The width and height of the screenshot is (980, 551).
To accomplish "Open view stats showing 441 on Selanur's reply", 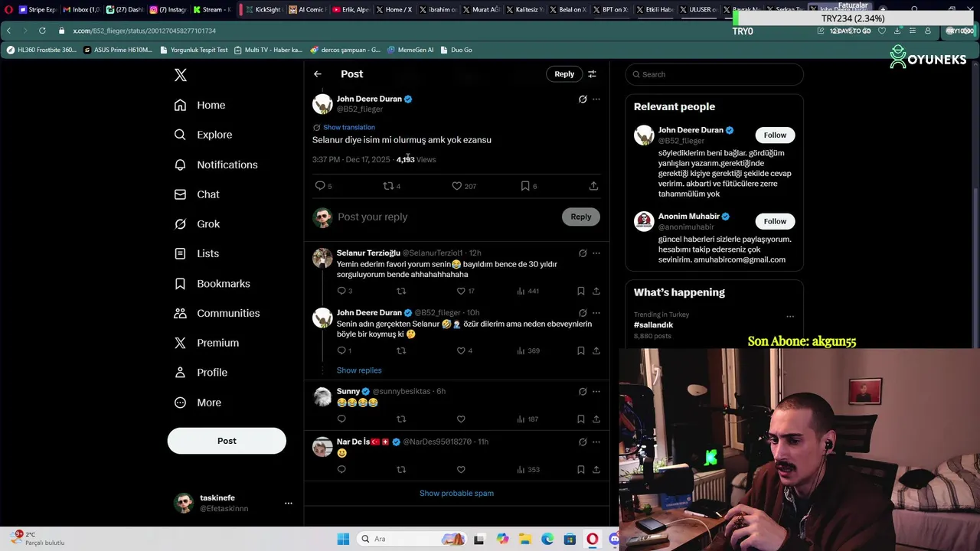I will pos(528,291).
